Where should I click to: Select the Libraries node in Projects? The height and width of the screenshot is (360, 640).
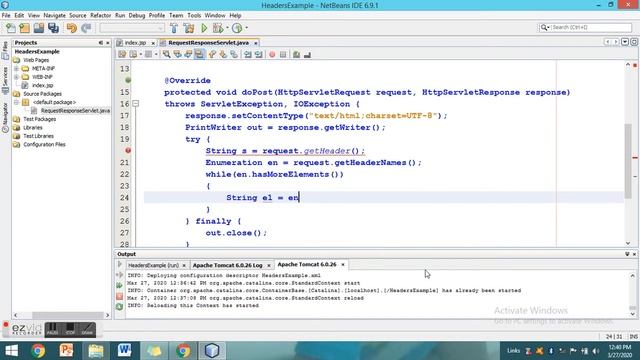pyautogui.click(x=33, y=127)
